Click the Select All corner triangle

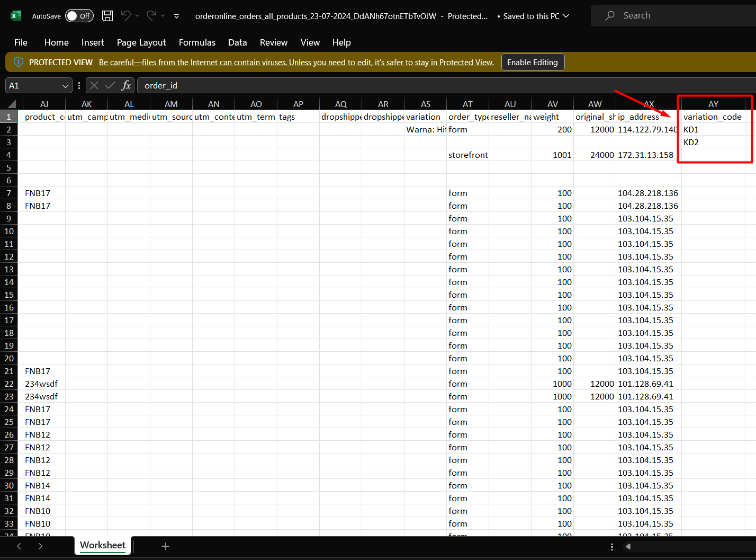pos(12,104)
